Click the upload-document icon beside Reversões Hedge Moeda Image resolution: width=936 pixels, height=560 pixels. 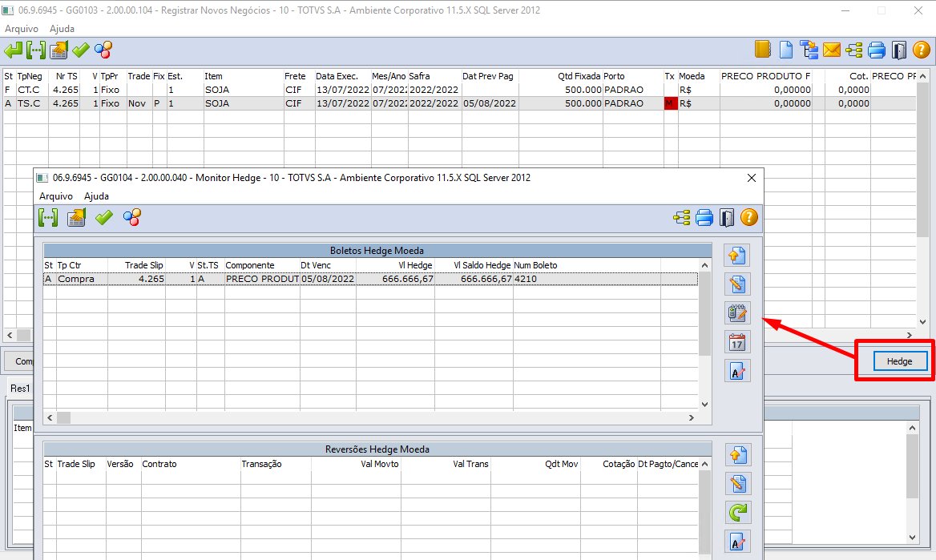tap(737, 454)
